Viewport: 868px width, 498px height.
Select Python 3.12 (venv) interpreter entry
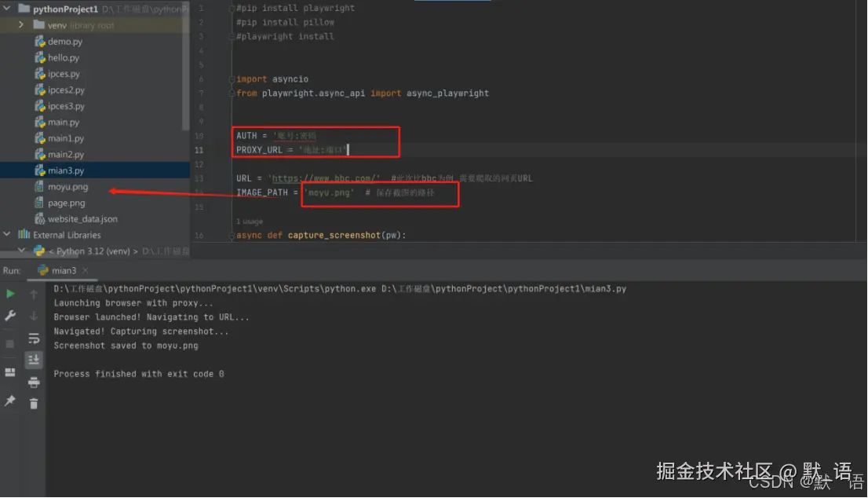point(93,251)
